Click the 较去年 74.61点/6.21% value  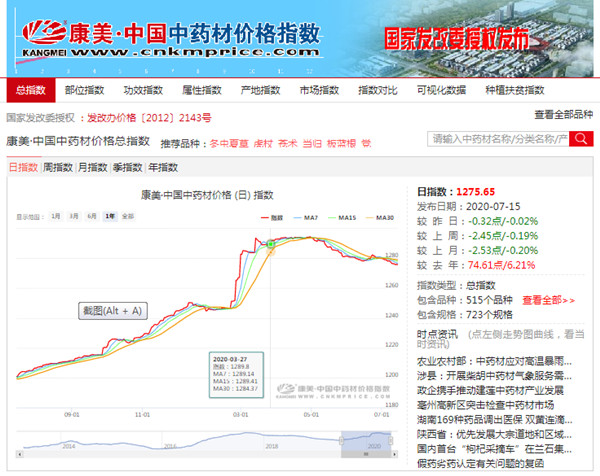coord(501,265)
